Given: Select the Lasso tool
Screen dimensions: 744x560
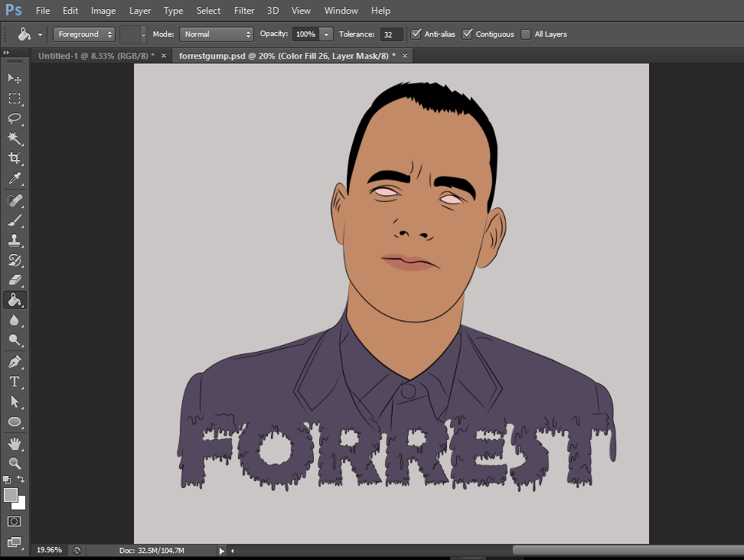Looking at the screenshot, I should click(x=15, y=119).
